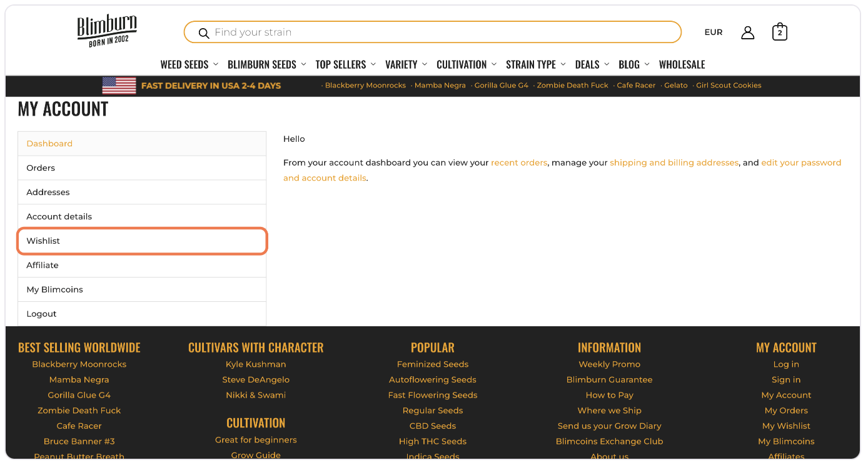Open How to Pay footer link

pyautogui.click(x=610, y=395)
